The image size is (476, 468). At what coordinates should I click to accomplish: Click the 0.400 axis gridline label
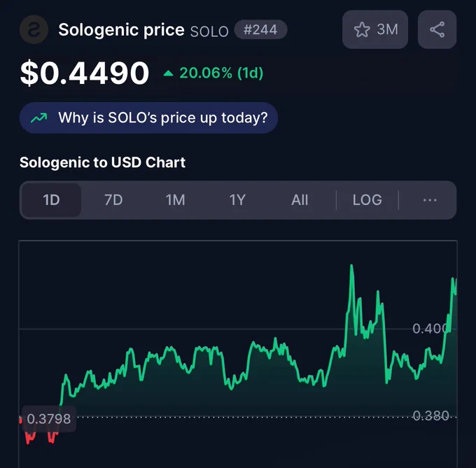point(430,329)
